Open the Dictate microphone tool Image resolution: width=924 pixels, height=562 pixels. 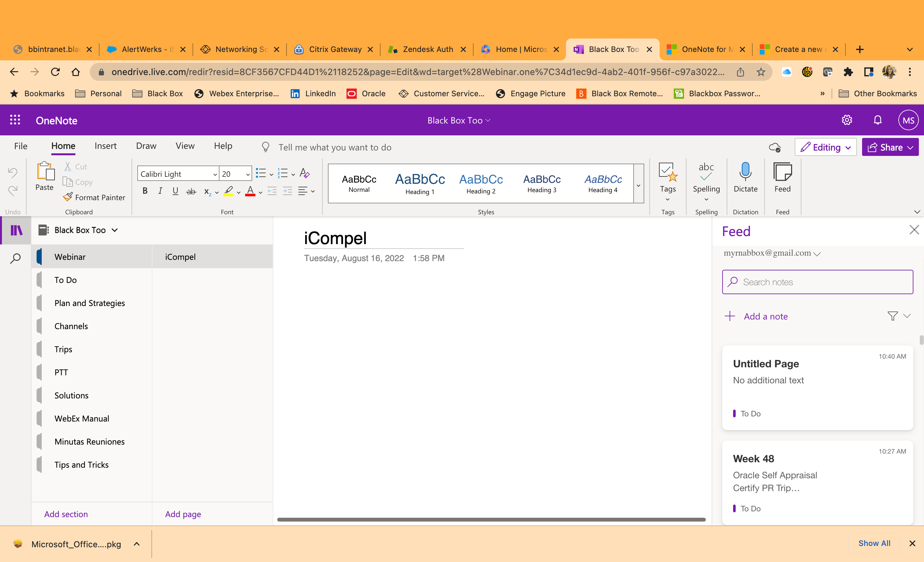745,172
